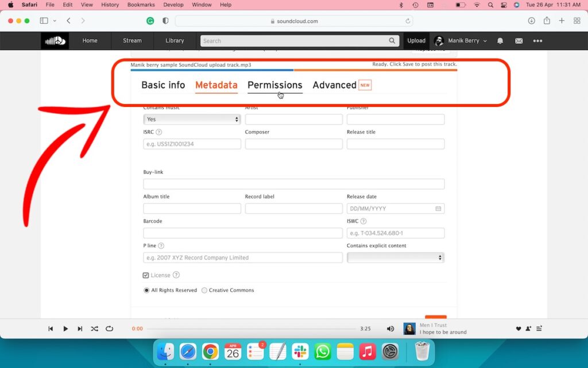
Task: Click inside the ISRC input field
Action: 191,144
